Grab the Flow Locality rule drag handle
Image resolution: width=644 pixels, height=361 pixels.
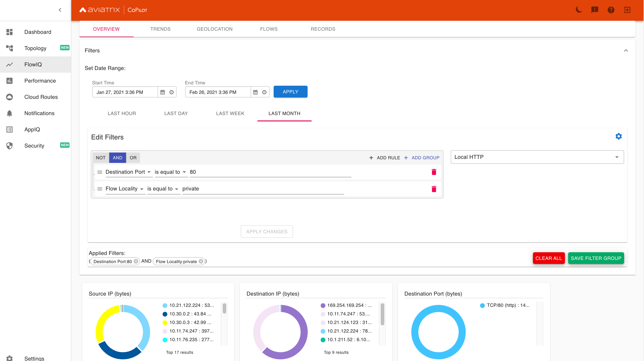click(x=100, y=189)
